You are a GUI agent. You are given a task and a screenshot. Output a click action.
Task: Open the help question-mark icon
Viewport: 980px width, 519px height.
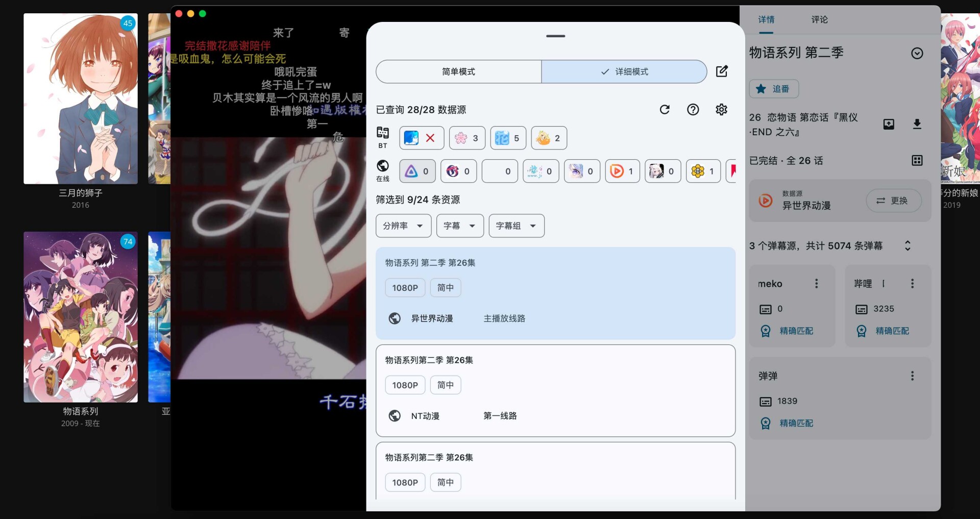tap(693, 110)
